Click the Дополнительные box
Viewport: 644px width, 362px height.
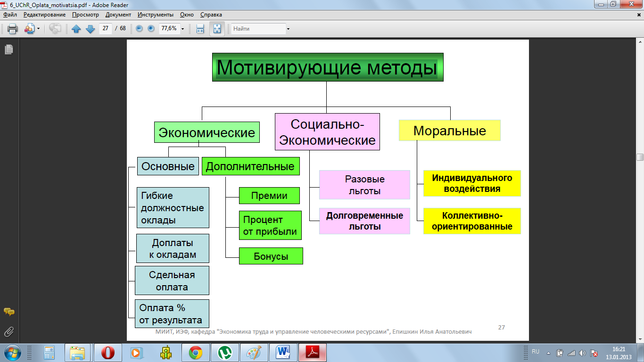[x=251, y=166]
